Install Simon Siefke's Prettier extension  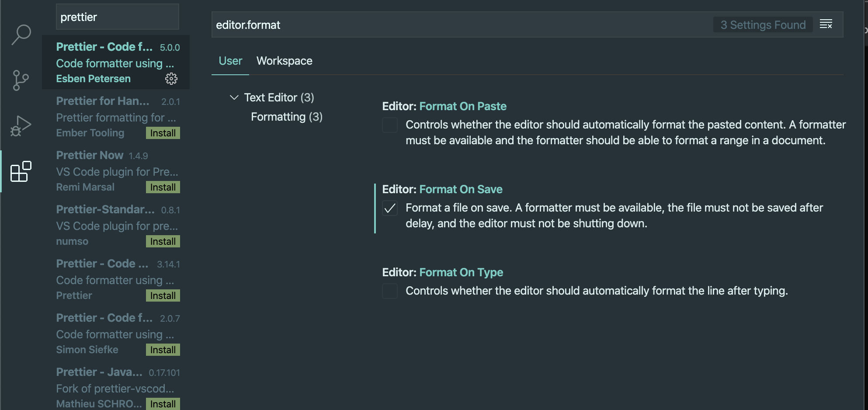coord(163,350)
